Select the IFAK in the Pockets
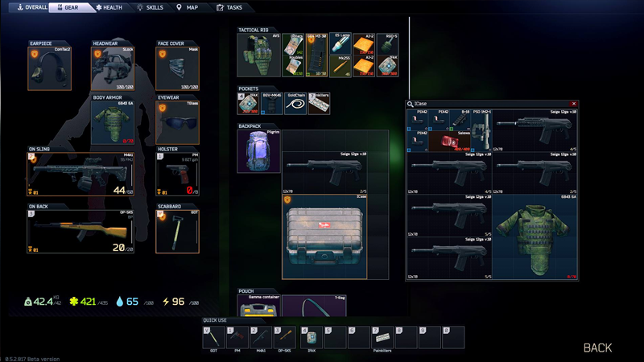Screen dimensions: 644x362 pyautogui.click(x=248, y=104)
